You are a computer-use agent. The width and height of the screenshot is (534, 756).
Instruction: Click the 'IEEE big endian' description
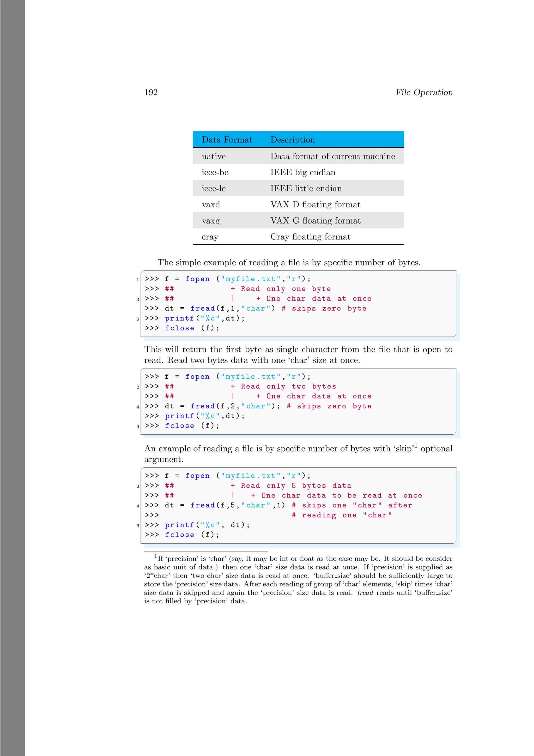pyautogui.click(x=303, y=172)
